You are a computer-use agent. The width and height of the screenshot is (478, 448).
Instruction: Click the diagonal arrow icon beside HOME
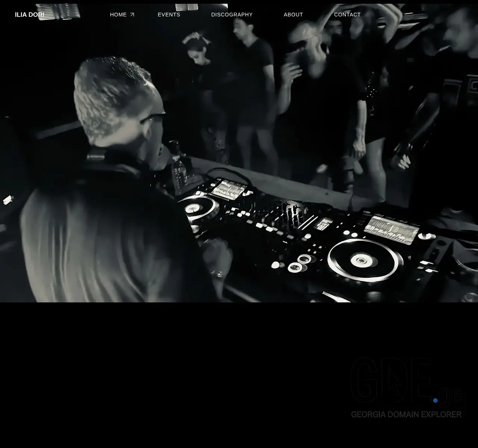(132, 14)
